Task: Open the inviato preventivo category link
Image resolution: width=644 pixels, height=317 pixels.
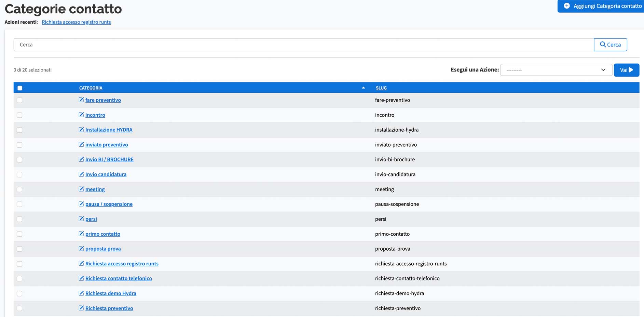Action: coord(107,145)
